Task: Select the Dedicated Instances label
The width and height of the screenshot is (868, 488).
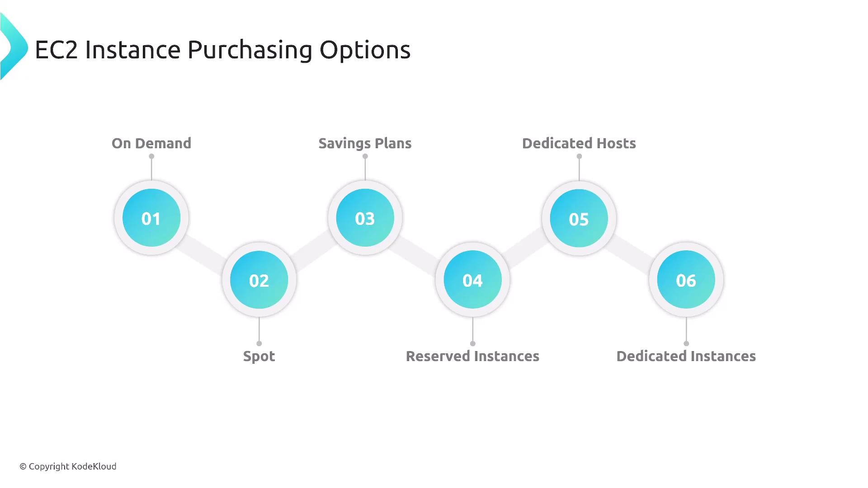Action: (x=686, y=356)
